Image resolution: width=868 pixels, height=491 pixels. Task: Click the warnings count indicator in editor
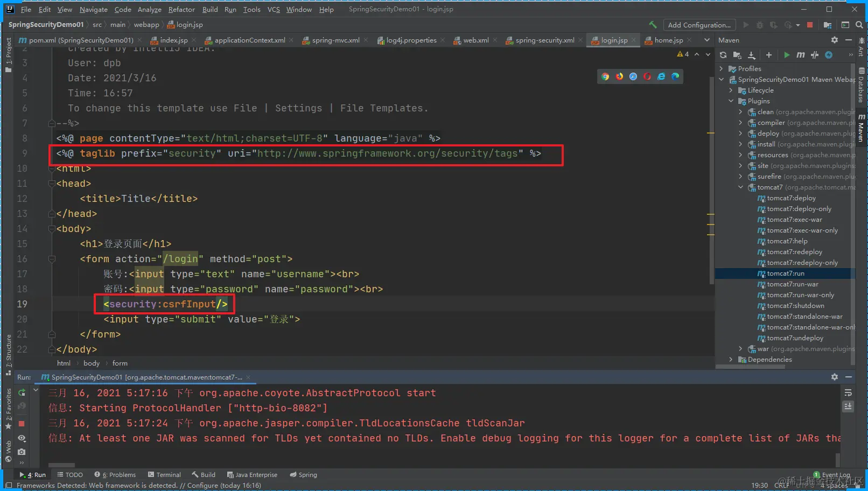(683, 54)
